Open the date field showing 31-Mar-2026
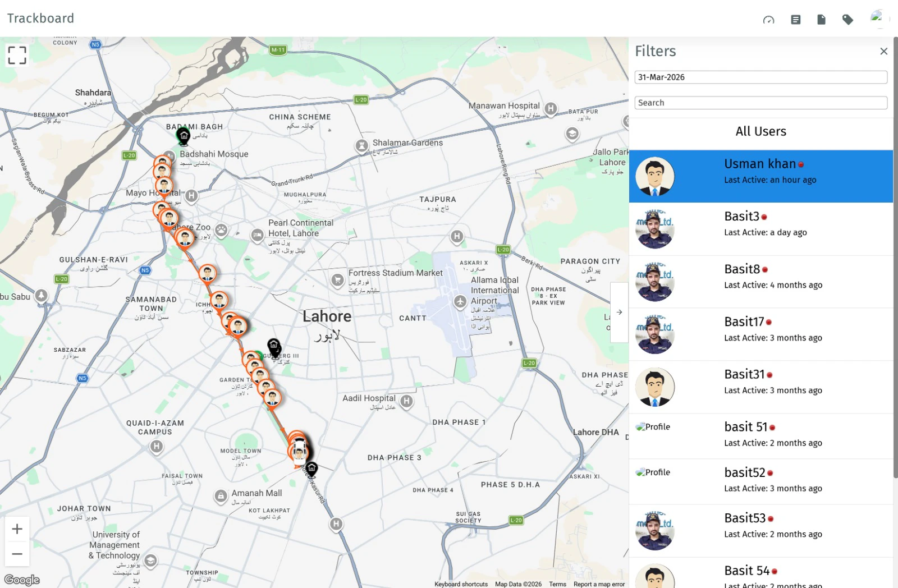 coord(760,77)
